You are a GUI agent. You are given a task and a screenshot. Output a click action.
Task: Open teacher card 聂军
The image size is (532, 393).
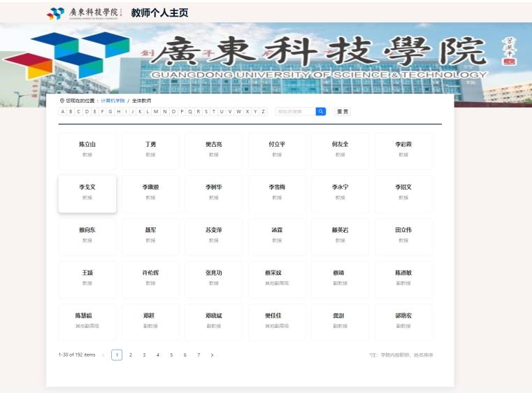pyautogui.click(x=150, y=237)
